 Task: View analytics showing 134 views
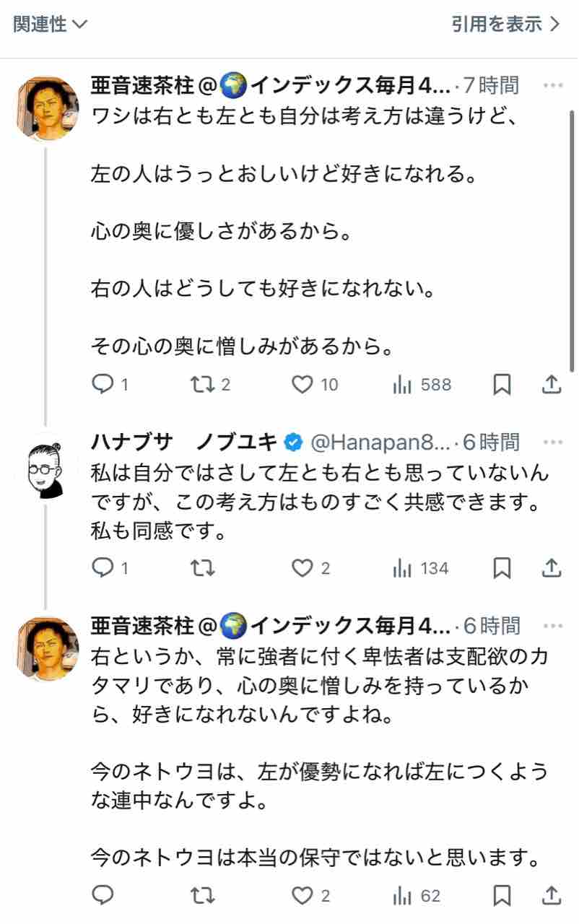point(422,568)
